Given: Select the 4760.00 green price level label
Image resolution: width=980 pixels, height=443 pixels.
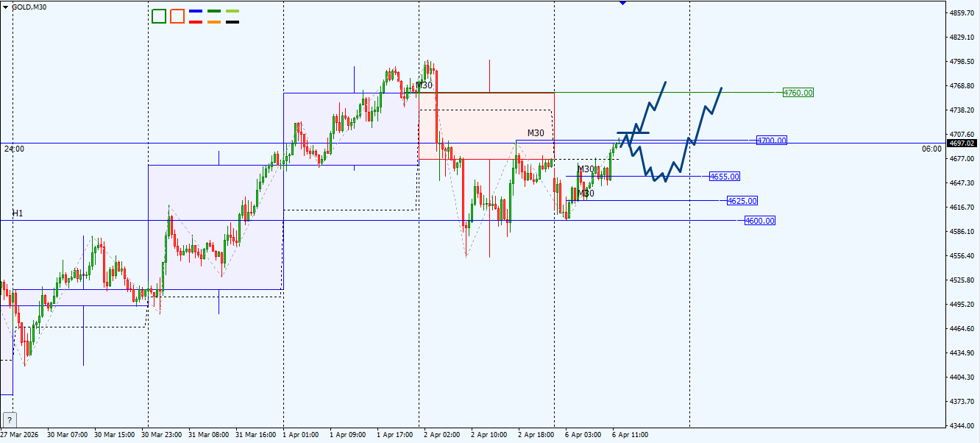Looking at the screenshot, I should pyautogui.click(x=798, y=93).
